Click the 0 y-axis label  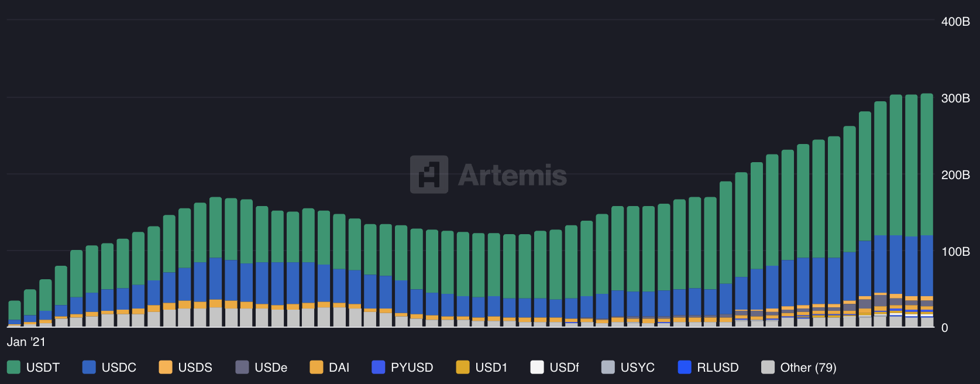pyautogui.click(x=944, y=328)
